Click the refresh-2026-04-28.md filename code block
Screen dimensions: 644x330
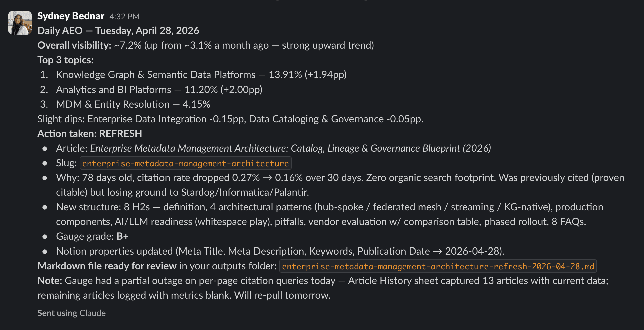pyautogui.click(x=438, y=266)
